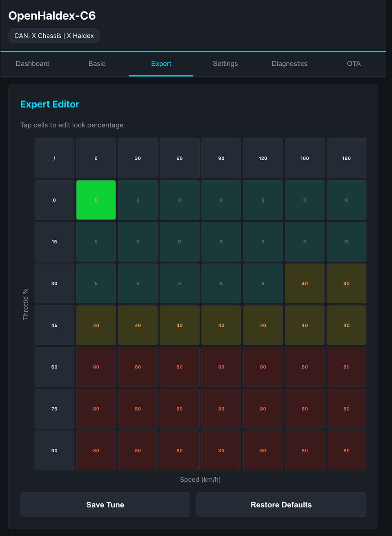Click the speed 180 column header
392x536 pixels.
[x=346, y=158]
